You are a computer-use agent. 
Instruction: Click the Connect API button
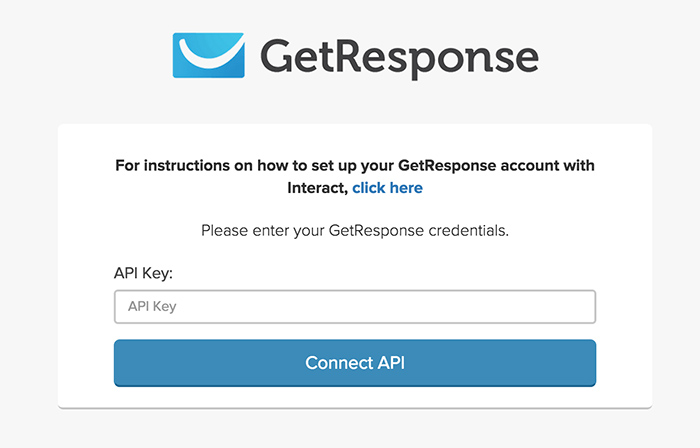[355, 363]
